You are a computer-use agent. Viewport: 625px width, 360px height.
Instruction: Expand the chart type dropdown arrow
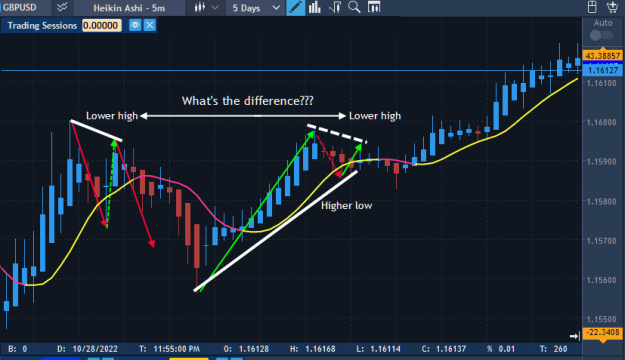click(x=215, y=8)
